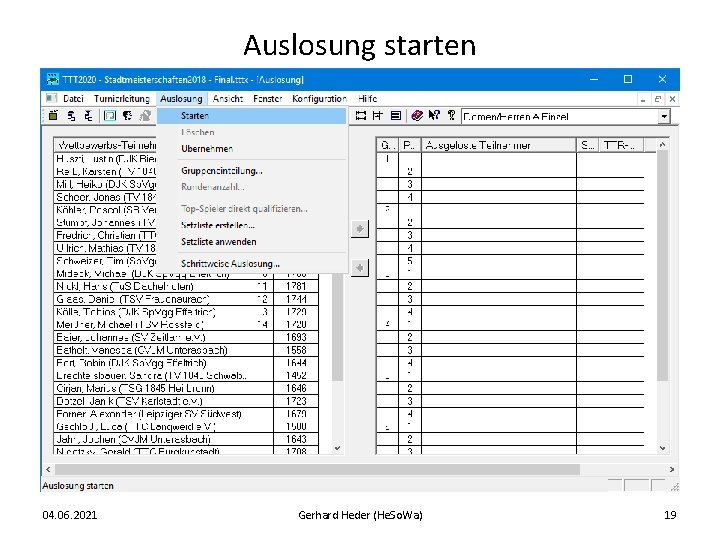Click the Ausgeloste Teilnehmer column header

click(x=499, y=146)
